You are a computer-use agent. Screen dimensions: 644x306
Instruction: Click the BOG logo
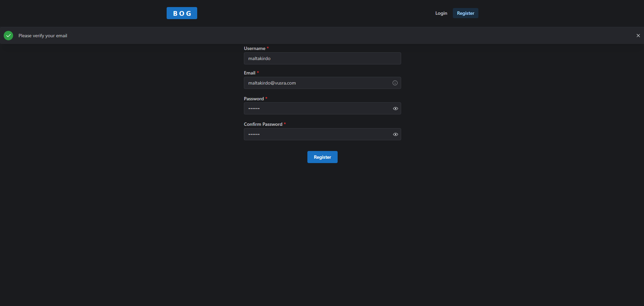[x=182, y=13]
